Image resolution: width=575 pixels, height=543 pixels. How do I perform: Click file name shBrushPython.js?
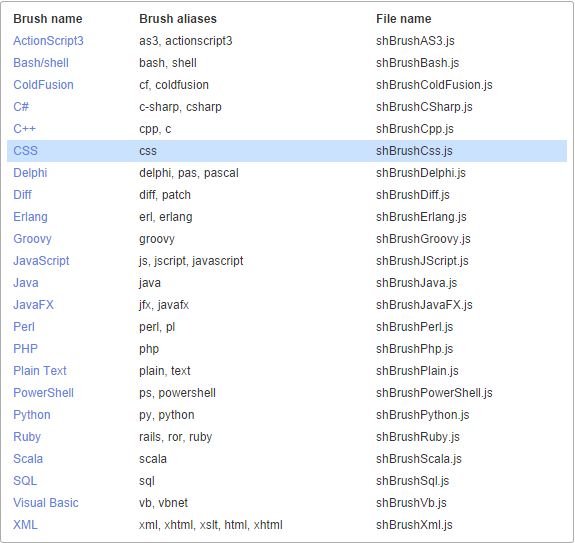(x=423, y=415)
